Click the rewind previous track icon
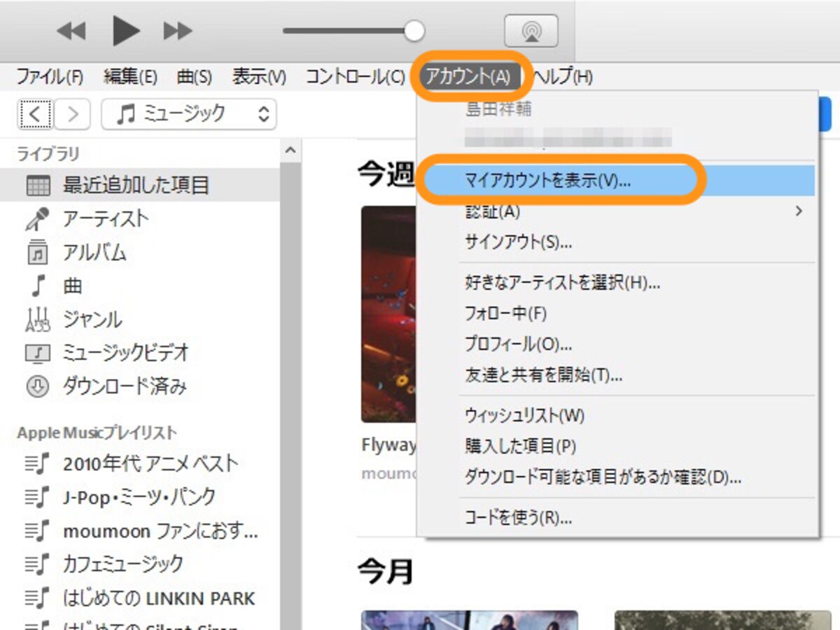The width and height of the screenshot is (840, 630). coord(71,31)
